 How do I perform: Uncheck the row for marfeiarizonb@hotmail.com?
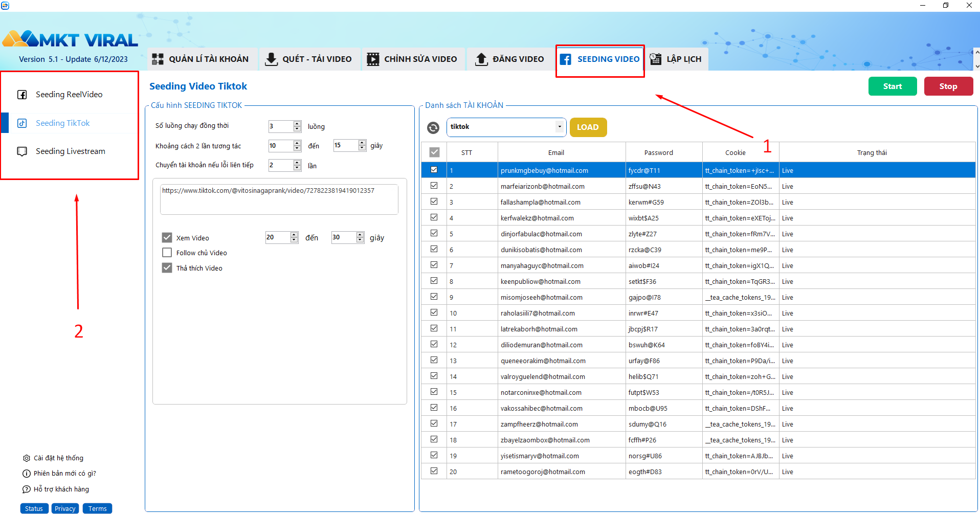(x=434, y=186)
